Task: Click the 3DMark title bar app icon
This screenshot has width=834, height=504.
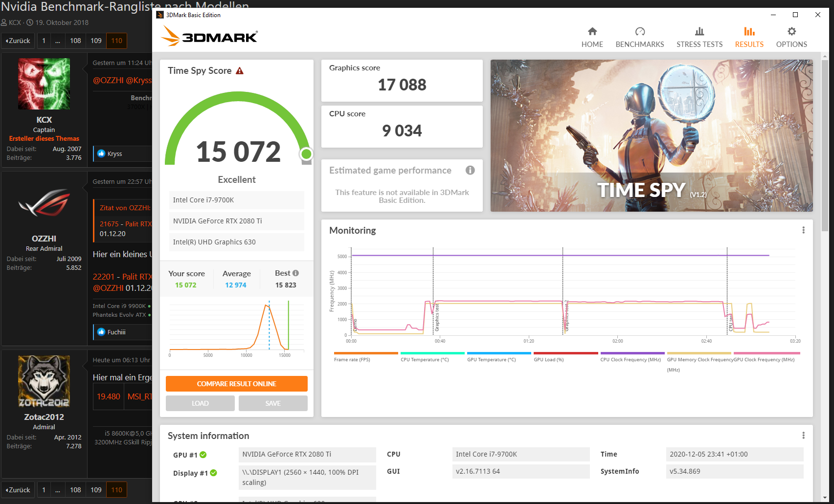Action: click(x=159, y=15)
